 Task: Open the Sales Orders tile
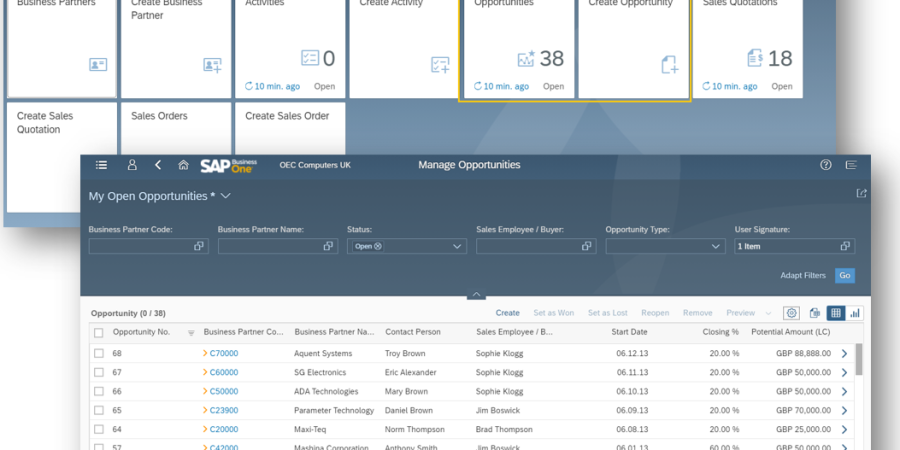click(x=176, y=129)
